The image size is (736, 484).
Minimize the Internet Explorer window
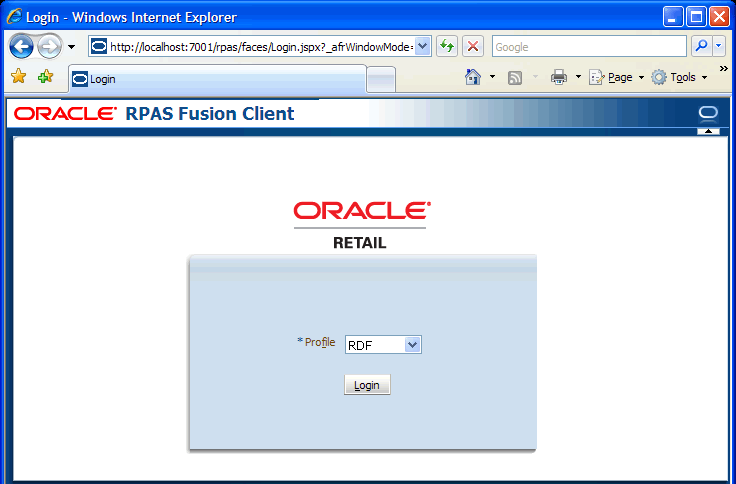(x=673, y=17)
